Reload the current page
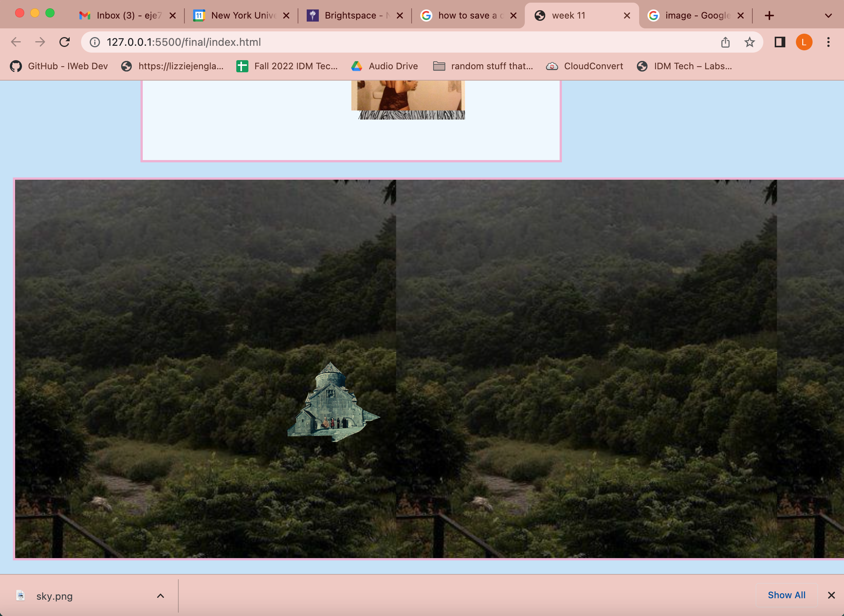 click(x=65, y=42)
